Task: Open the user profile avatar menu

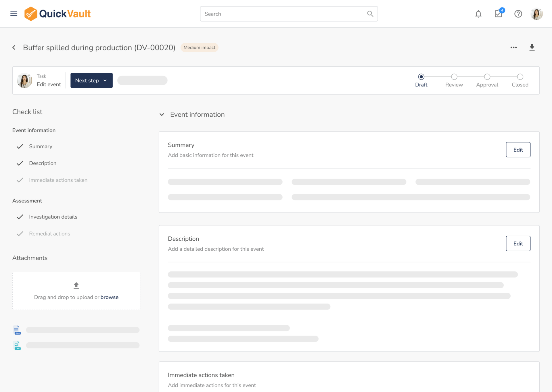Action: [x=536, y=14]
